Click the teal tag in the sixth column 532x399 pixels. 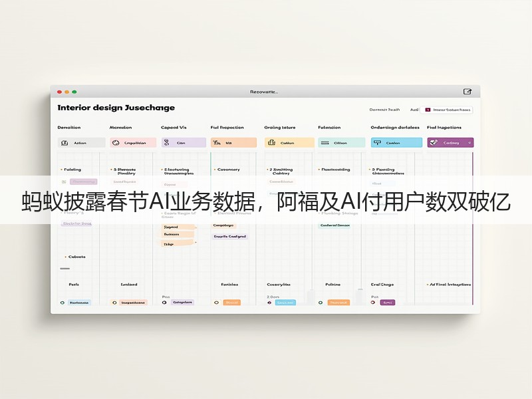click(335, 225)
